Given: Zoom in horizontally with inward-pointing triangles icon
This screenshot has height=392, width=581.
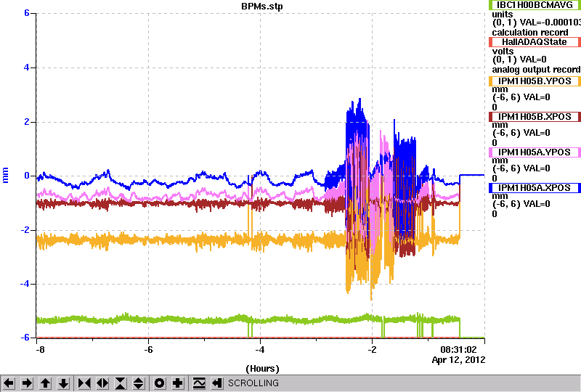Looking at the screenshot, I should [x=84, y=383].
